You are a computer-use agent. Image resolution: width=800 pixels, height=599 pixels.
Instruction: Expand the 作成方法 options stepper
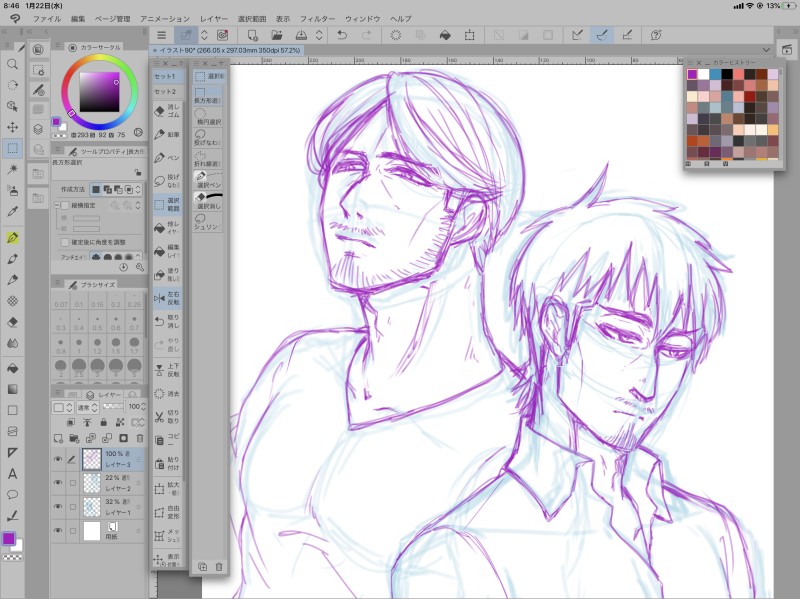[x=138, y=189]
